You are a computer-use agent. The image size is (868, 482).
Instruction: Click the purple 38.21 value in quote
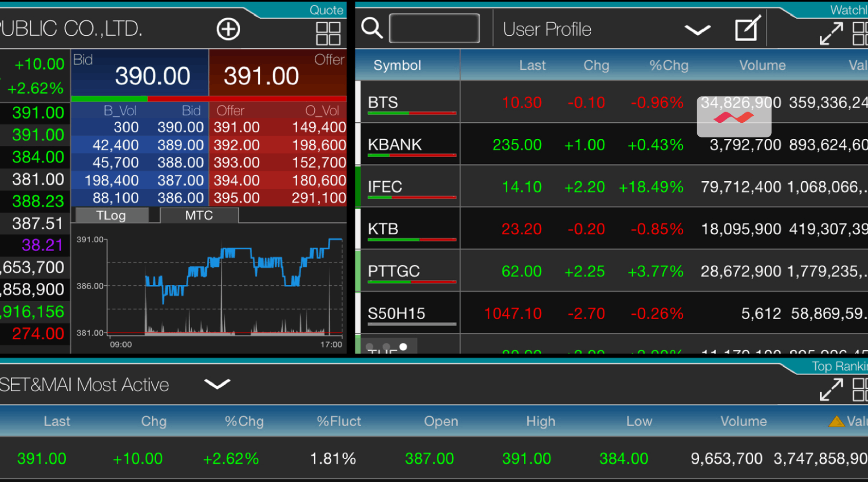tap(42, 245)
